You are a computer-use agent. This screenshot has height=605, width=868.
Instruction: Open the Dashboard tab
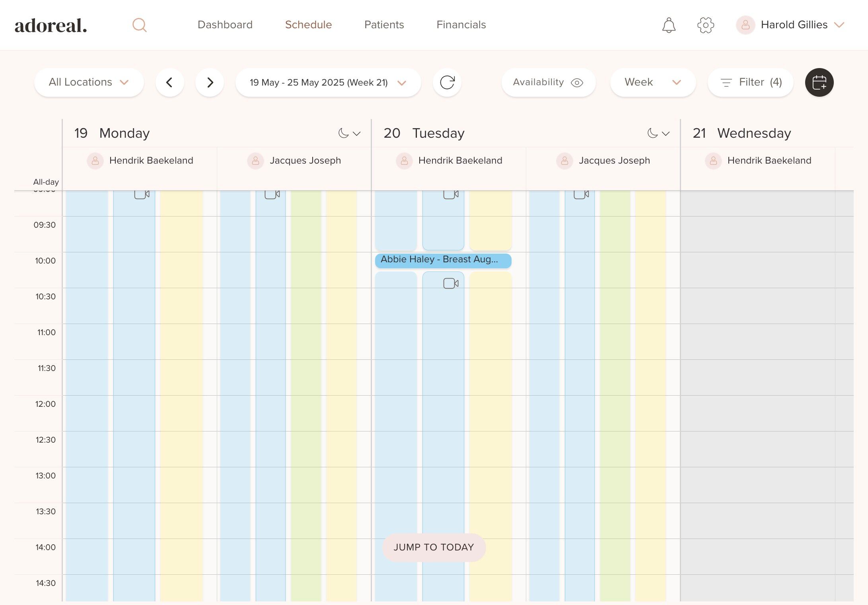click(x=225, y=25)
